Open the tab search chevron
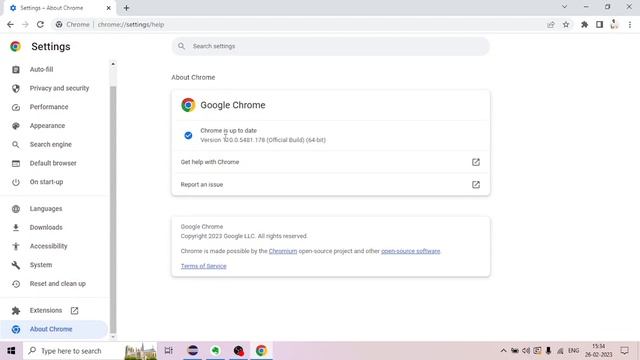Viewport: 640px width, 360px height. click(x=564, y=7)
